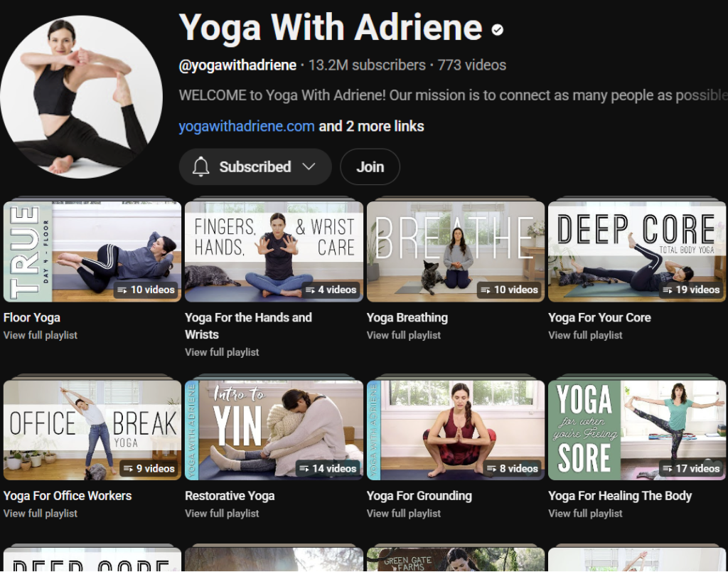Click the Floor Yoga playlist title
The image size is (728, 572).
tap(31, 318)
